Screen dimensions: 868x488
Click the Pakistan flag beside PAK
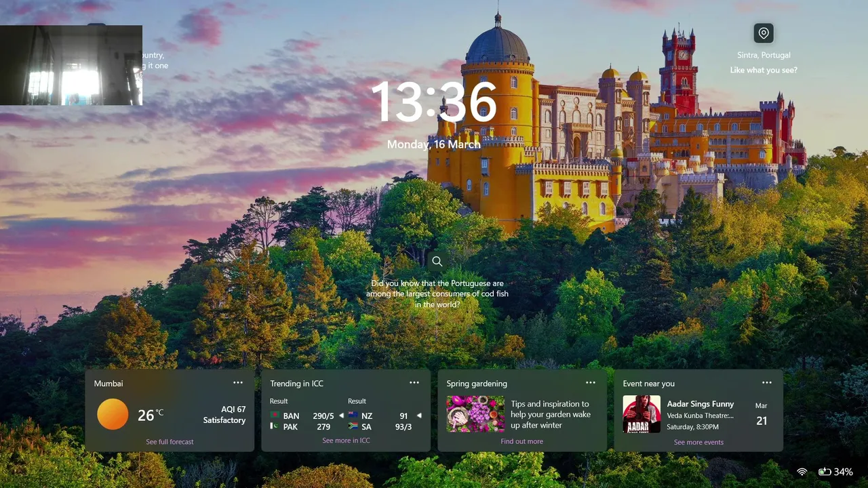click(275, 426)
